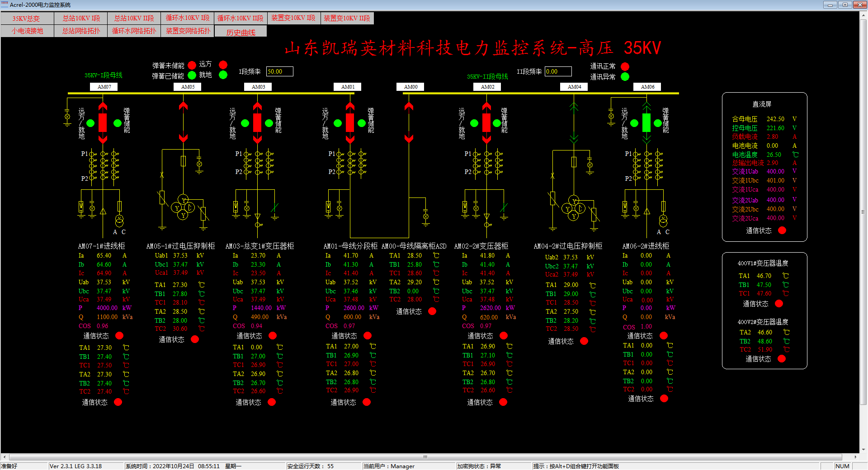Click the AM01 bus section breaker symbol
This screenshot has width=868, height=470.
[x=350, y=122]
